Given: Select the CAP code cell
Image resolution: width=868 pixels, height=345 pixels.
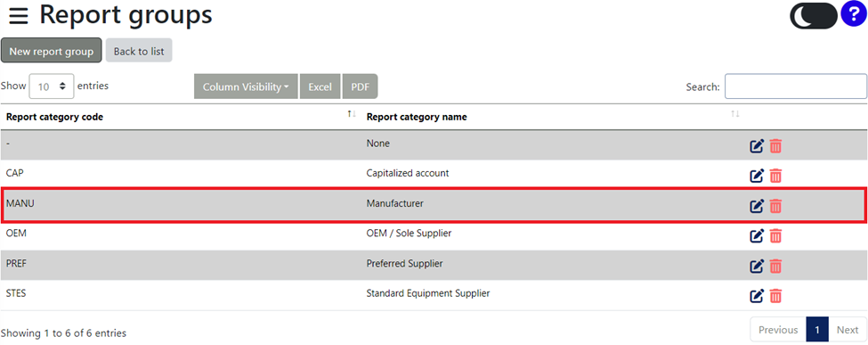Looking at the screenshot, I should pyautogui.click(x=14, y=173).
